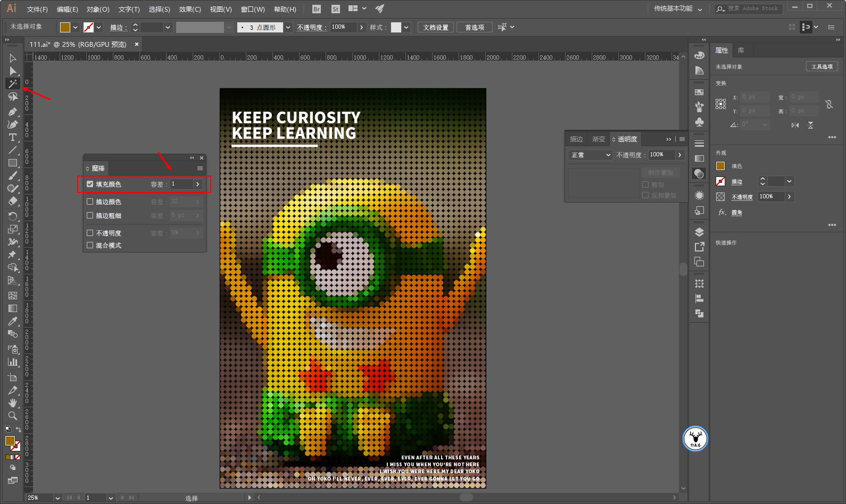Open the zoom level 25% dropdown
This screenshot has width=846, height=504.
tap(57, 498)
